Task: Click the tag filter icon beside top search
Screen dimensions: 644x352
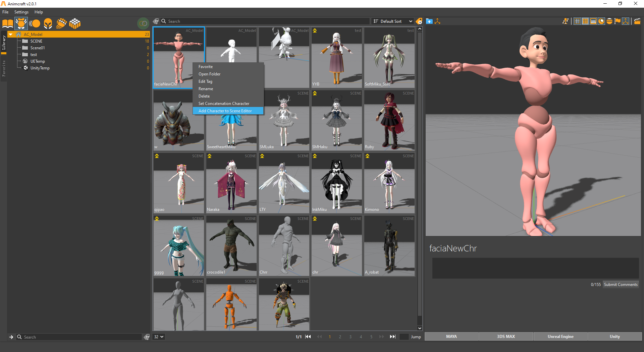Action: point(156,21)
